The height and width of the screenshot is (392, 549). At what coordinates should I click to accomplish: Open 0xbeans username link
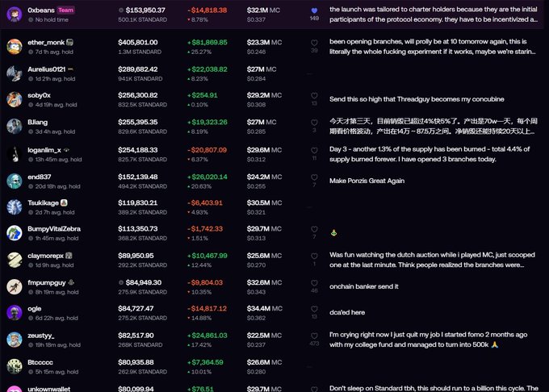pyautogui.click(x=41, y=10)
